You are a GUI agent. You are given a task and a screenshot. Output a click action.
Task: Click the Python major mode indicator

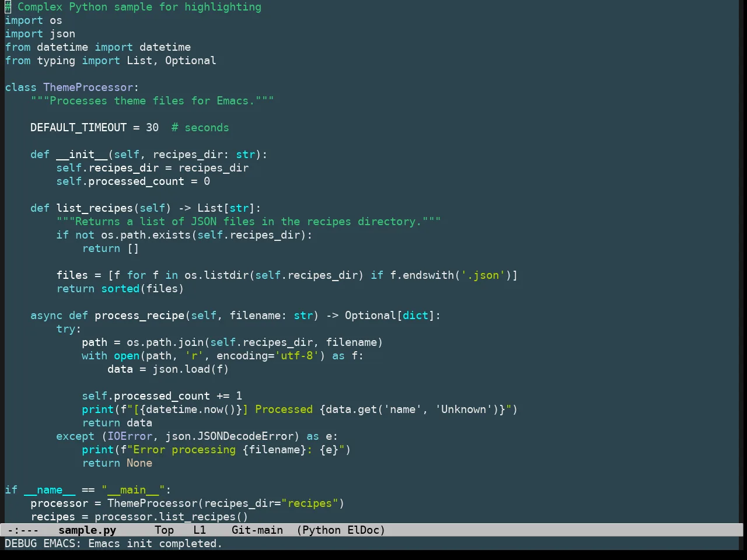click(322, 530)
